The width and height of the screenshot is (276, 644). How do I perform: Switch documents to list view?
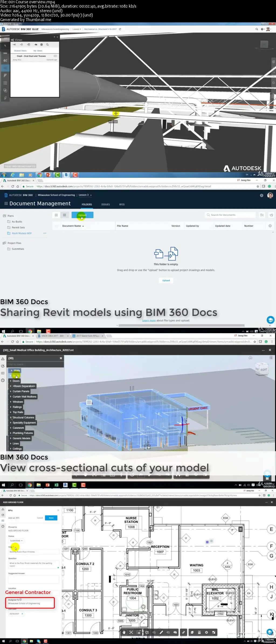(64, 215)
